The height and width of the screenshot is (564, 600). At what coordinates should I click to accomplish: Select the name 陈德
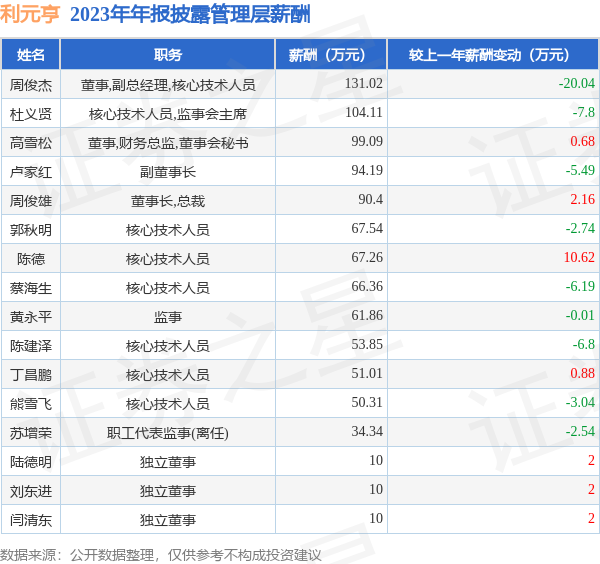[x=31, y=259]
